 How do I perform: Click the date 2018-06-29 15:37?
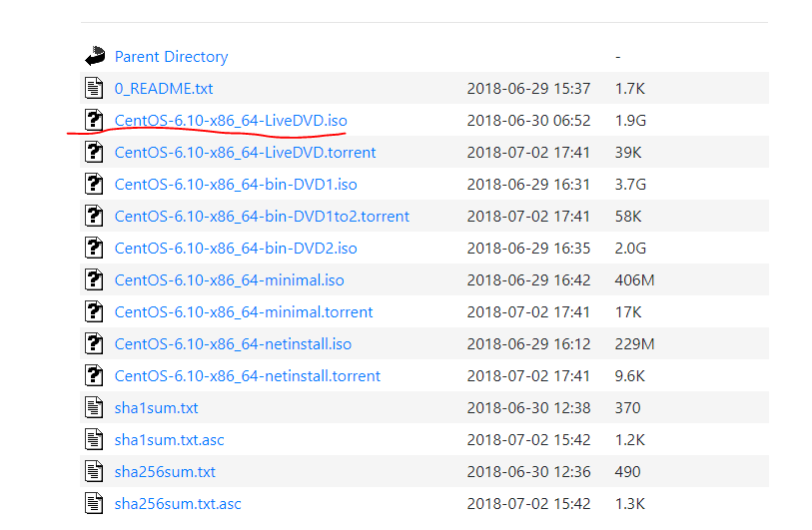click(x=528, y=89)
